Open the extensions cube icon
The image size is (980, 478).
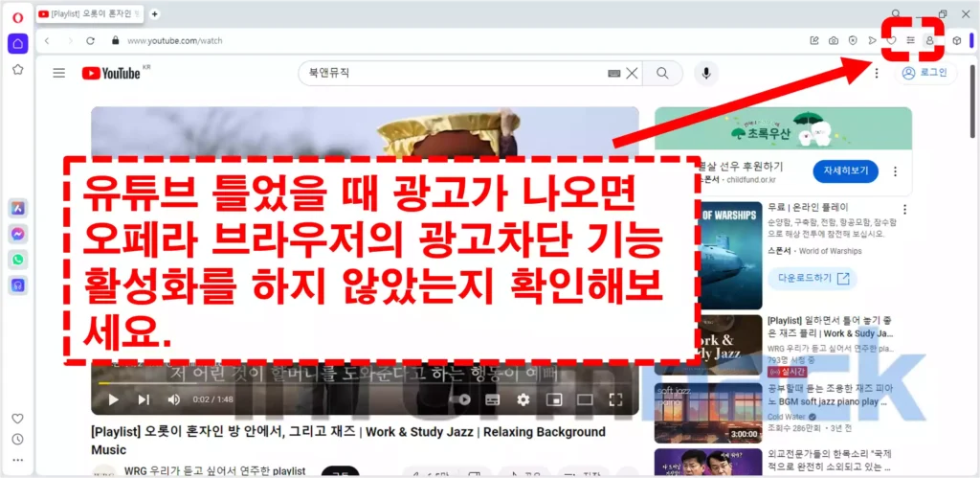pos(956,40)
